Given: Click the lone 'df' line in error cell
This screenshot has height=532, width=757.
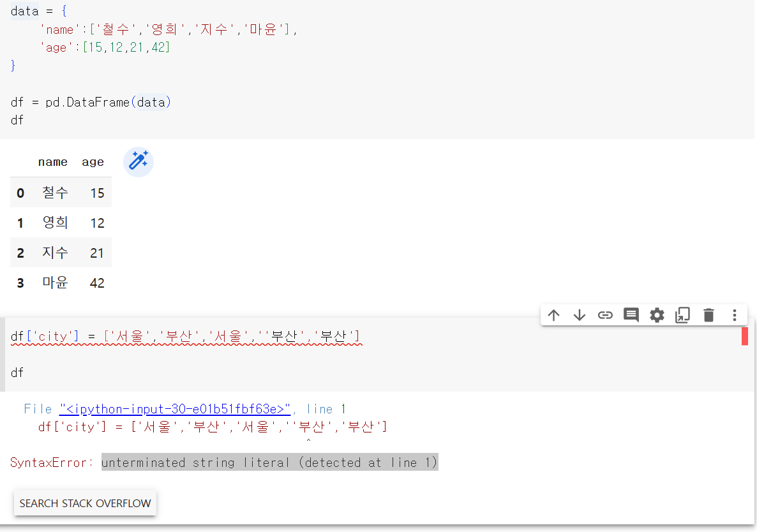Looking at the screenshot, I should click(17, 373).
